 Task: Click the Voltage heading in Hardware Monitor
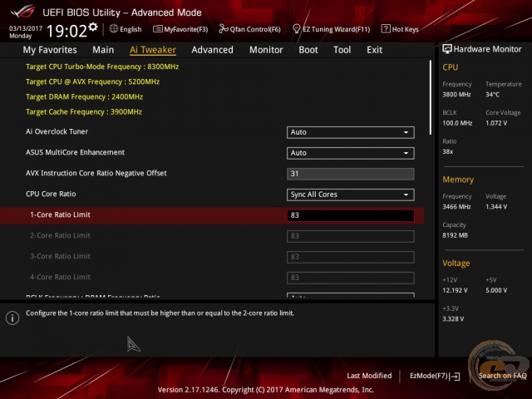tap(456, 264)
